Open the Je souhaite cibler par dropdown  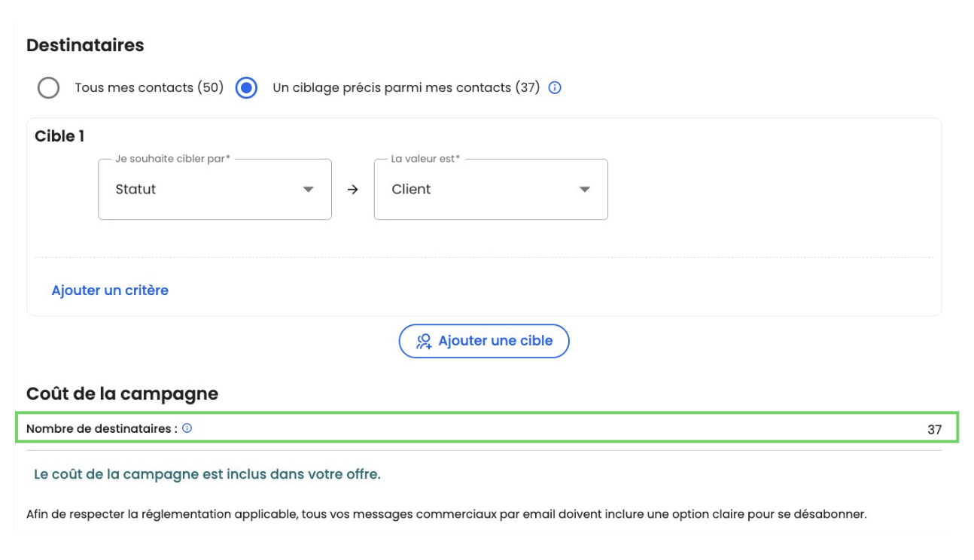click(215, 190)
